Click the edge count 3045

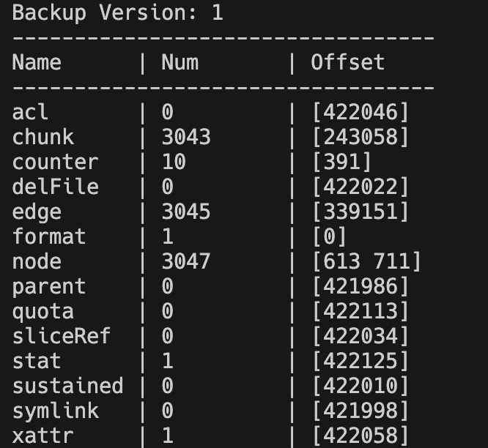[x=186, y=212]
